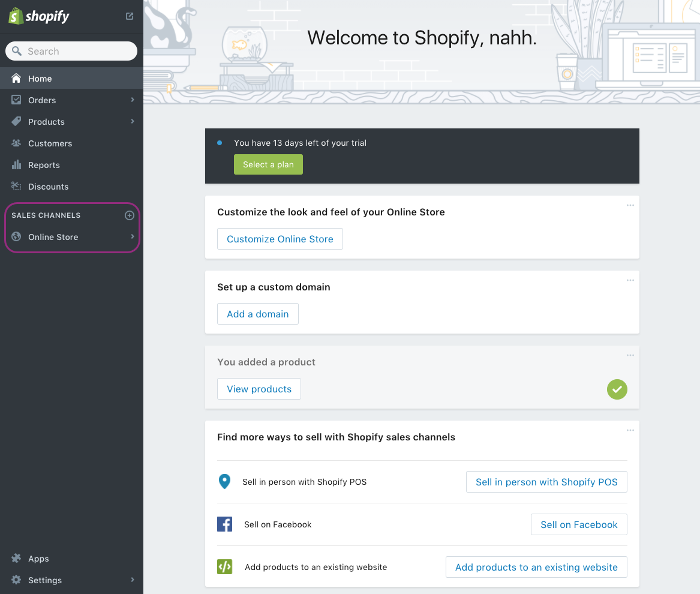
Task: Click the SALES CHANNELS heading
Action: click(x=46, y=215)
